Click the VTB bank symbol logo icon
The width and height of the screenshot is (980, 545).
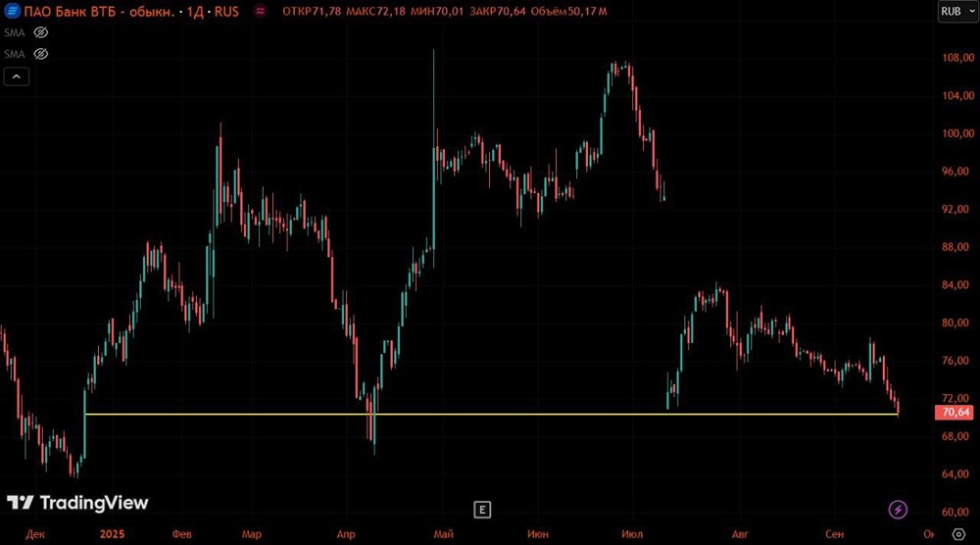point(11,11)
